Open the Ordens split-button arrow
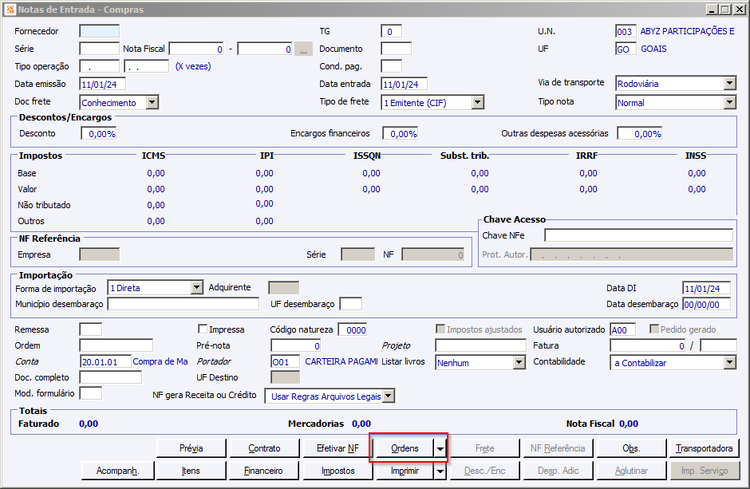Screen dimensions: 750x489 pyautogui.click(x=440, y=448)
